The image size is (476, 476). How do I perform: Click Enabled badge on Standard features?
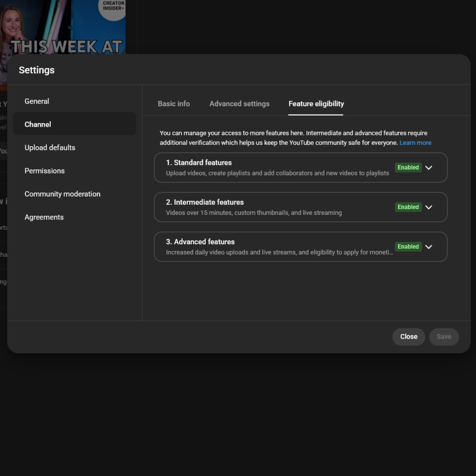coord(408,168)
